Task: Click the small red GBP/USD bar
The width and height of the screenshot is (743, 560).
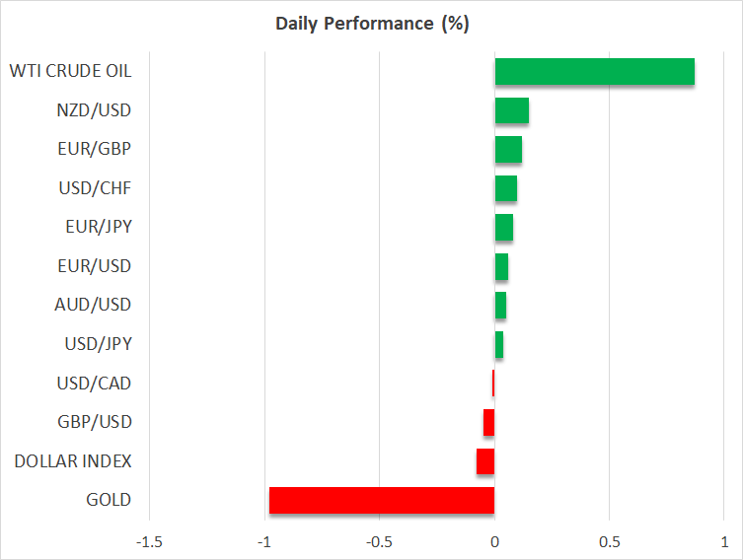Action: pos(489,422)
